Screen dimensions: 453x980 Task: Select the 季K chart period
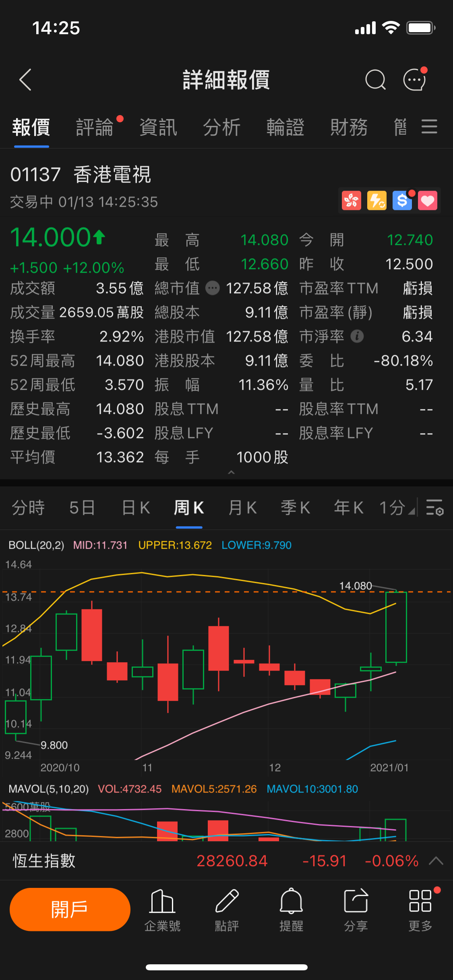pyautogui.click(x=296, y=508)
